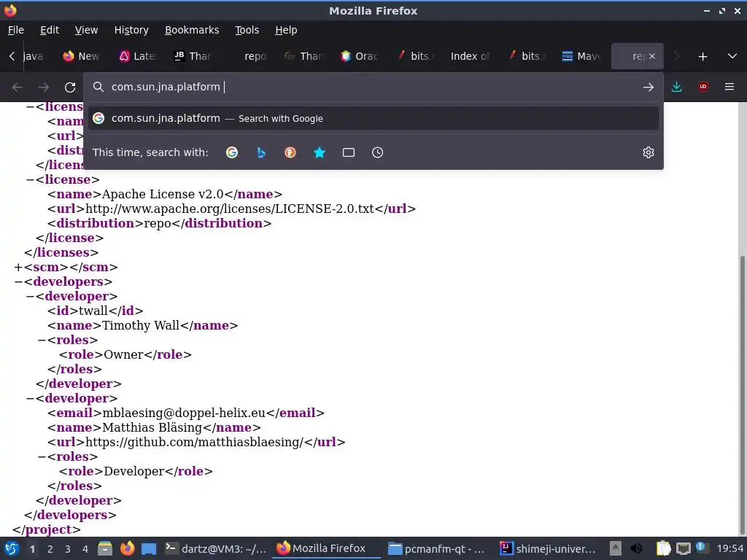This screenshot has width=747, height=560.
Task: Click the Mozilla Firefox taskbar button
Action: tap(326, 548)
